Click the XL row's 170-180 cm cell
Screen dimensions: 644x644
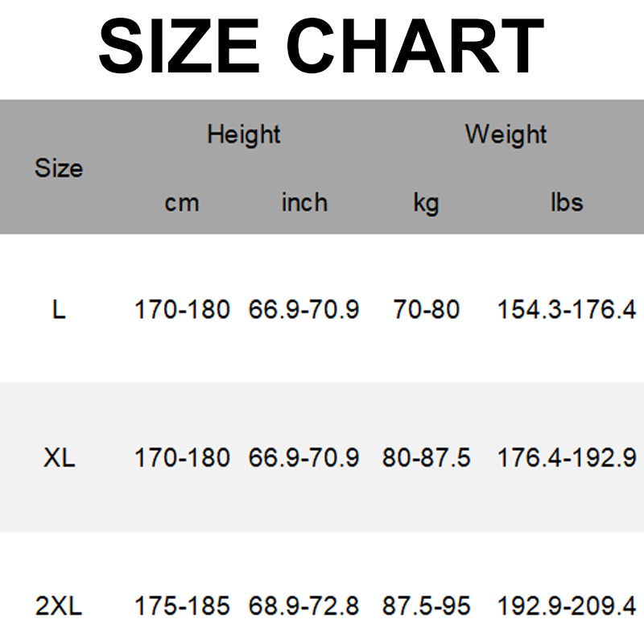182,458
